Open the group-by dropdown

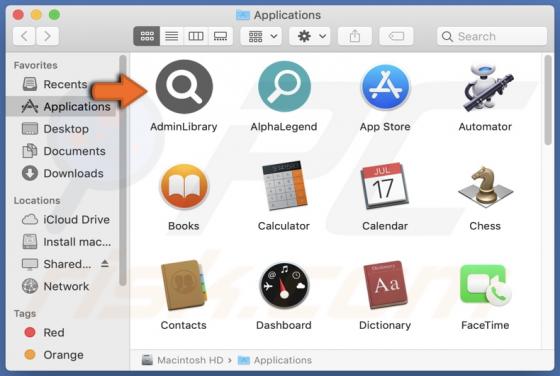click(261, 36)
